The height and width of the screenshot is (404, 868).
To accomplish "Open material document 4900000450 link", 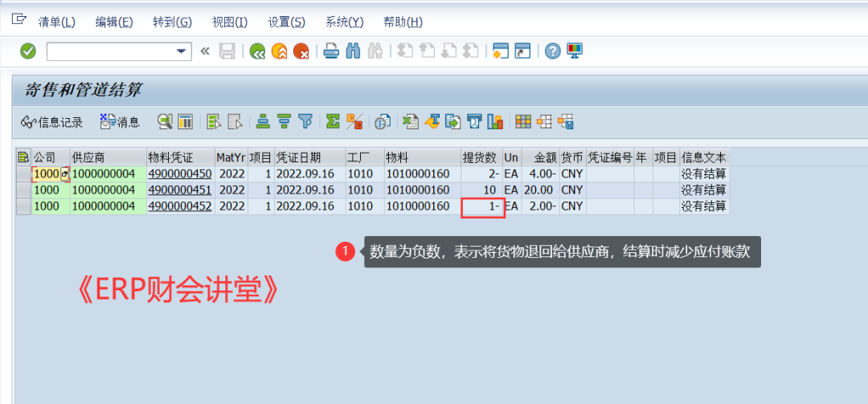I will click(179, 173).
